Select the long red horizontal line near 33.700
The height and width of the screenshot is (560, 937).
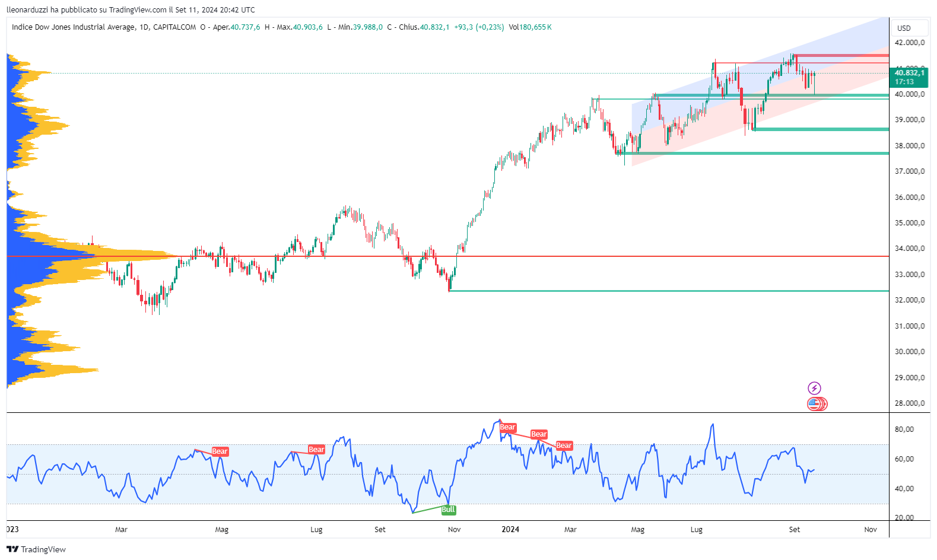[x=448, y=256]
